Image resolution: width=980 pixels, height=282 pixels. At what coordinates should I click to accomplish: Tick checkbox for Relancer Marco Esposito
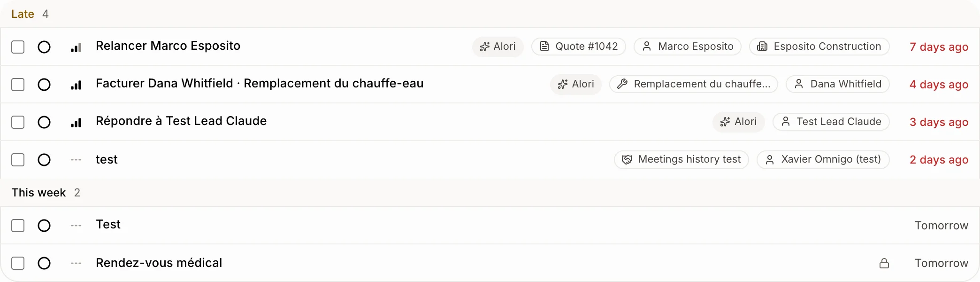pyautogui.click(x=18, y=47)
